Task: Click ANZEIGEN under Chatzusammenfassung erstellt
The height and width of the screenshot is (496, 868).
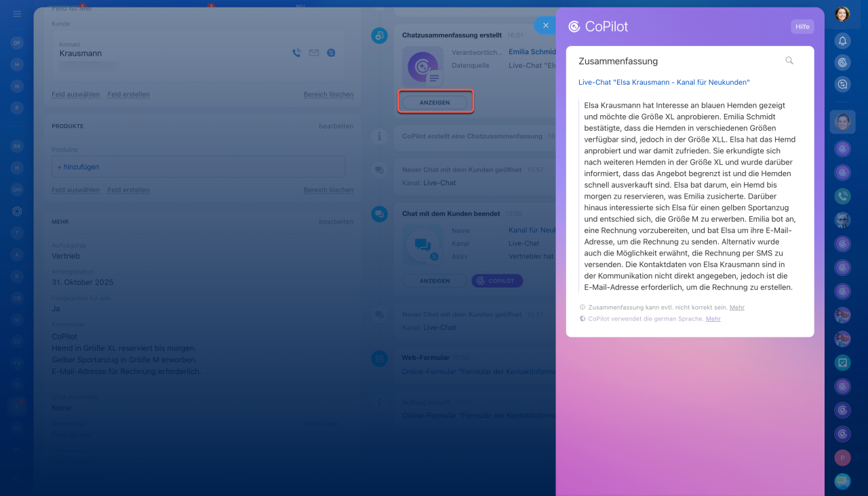Action: [x=435, y=102]
